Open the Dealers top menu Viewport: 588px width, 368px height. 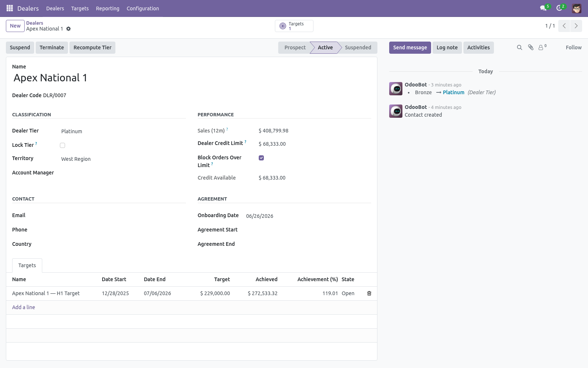(55, 8)
